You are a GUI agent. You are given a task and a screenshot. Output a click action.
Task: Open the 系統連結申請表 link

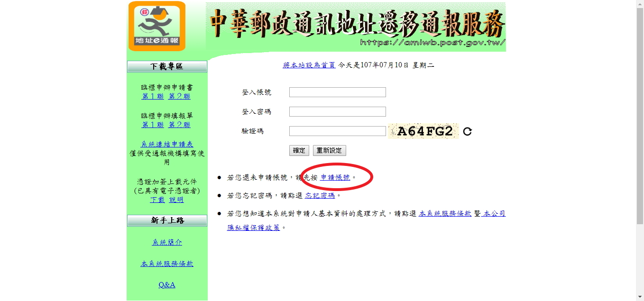(167, 144)
